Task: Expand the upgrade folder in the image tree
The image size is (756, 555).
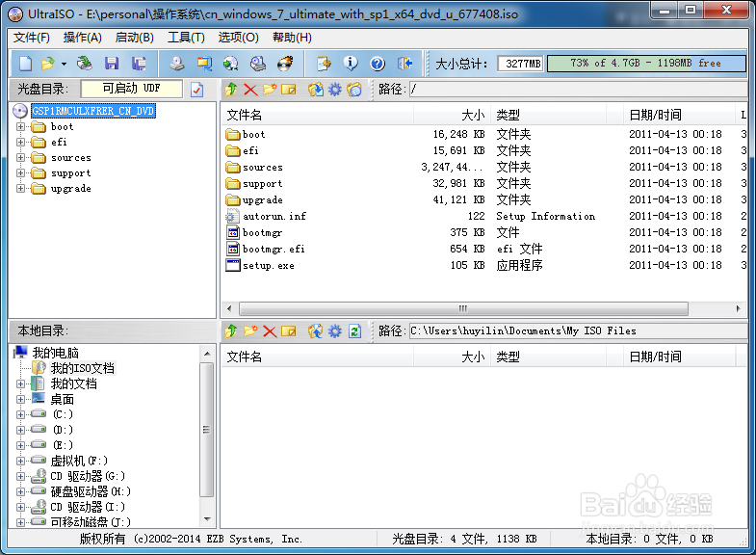Action: point(20,189)
